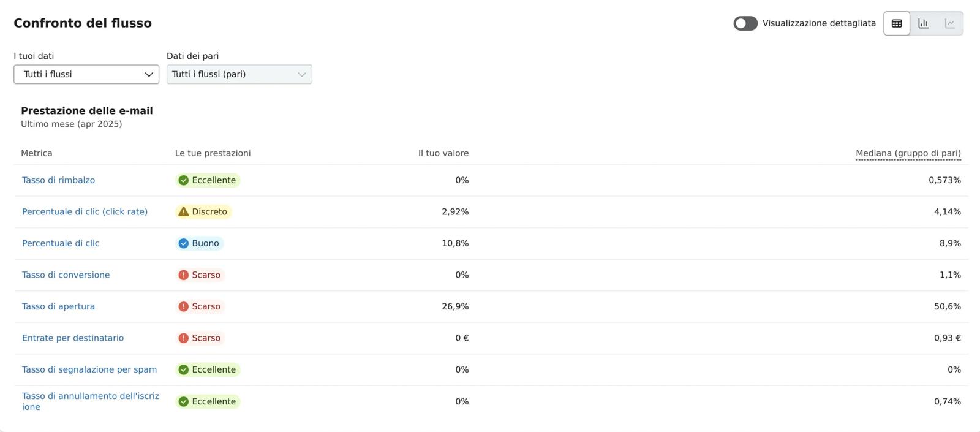
Task: Click the chevron on Tutti i flussi (pari)
Action: [x=301, y=74]
